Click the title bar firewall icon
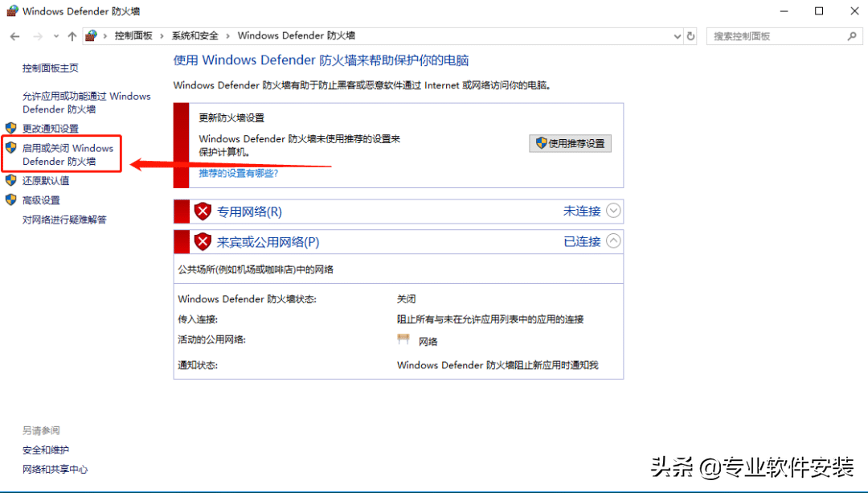Screen dimensions: 868x493 12,10
